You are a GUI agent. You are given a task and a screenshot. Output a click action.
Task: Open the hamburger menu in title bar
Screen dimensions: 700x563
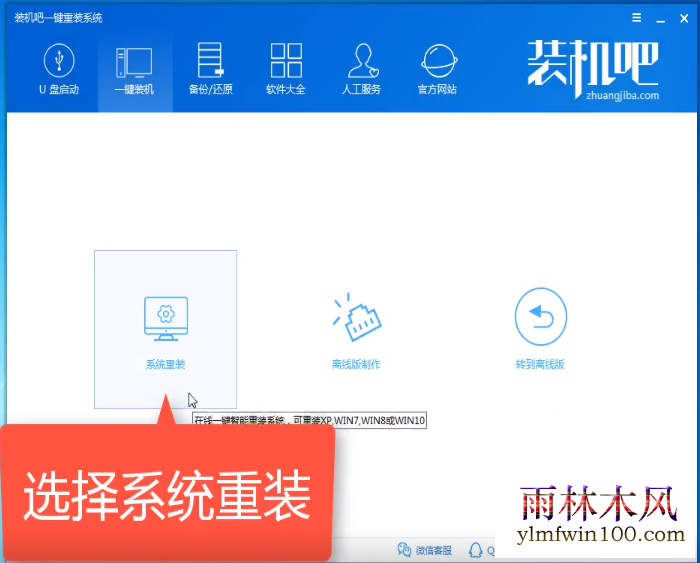(637, 17)
